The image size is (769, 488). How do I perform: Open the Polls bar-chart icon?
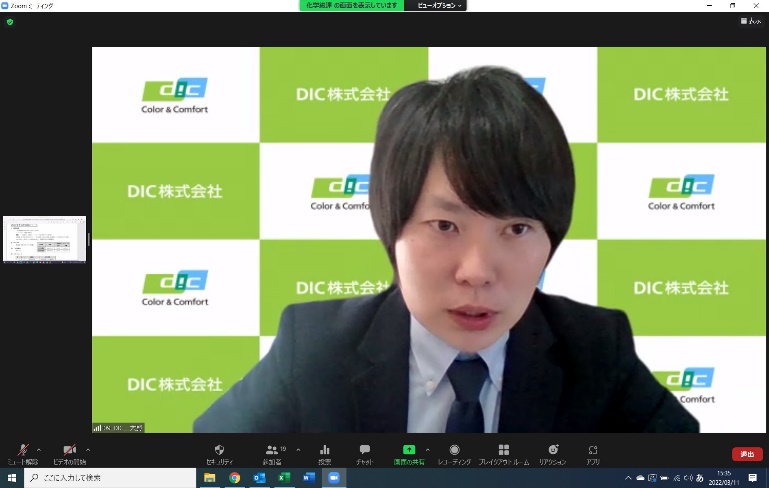pos(325,454)
